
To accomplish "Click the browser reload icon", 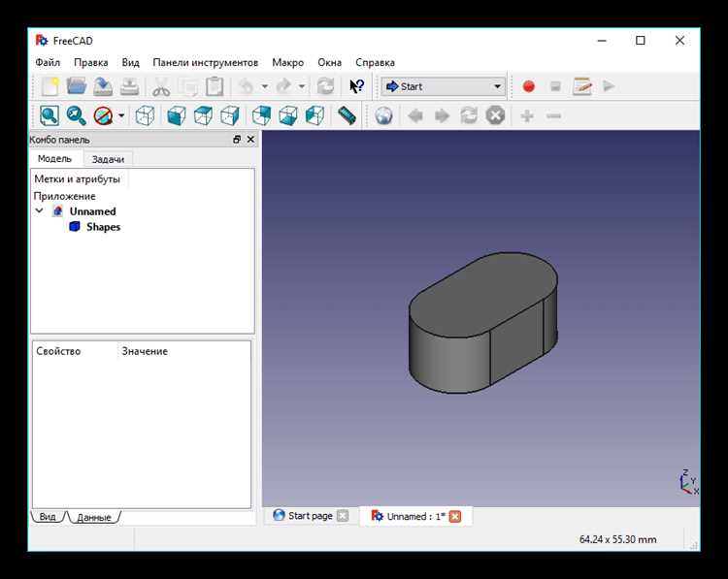I will pos(469,116).
